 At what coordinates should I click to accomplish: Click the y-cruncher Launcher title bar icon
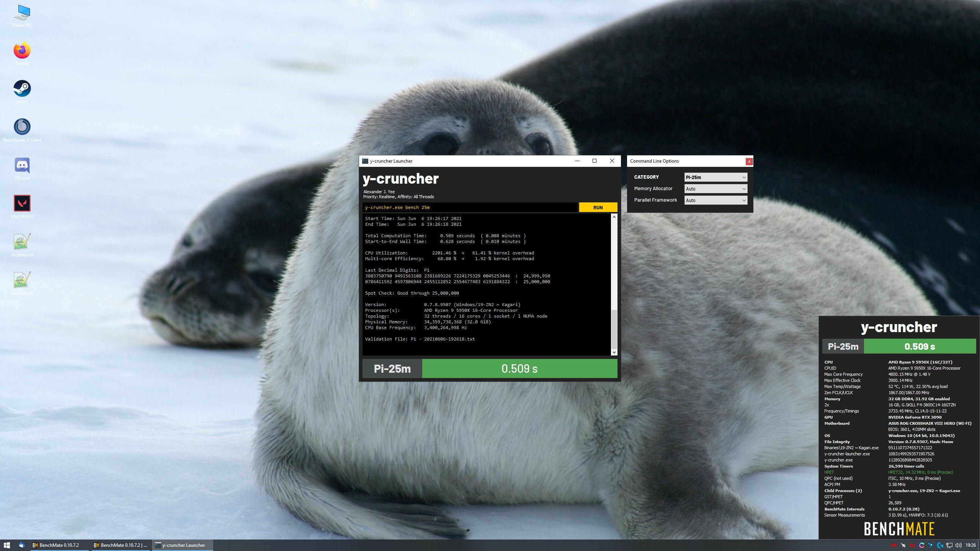pos(365,161)
